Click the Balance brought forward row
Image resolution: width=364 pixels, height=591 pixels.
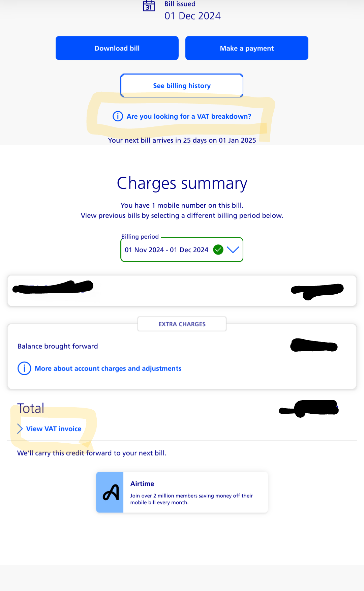point(58,346)
